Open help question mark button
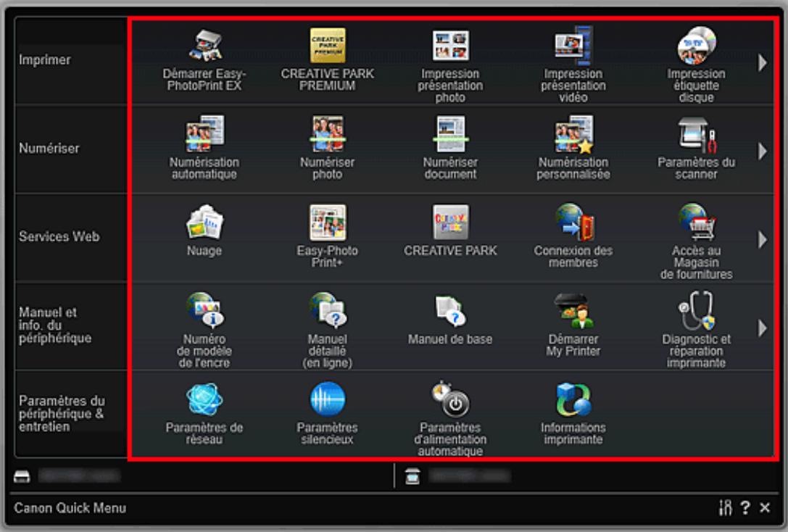 [x=745, y=508]
